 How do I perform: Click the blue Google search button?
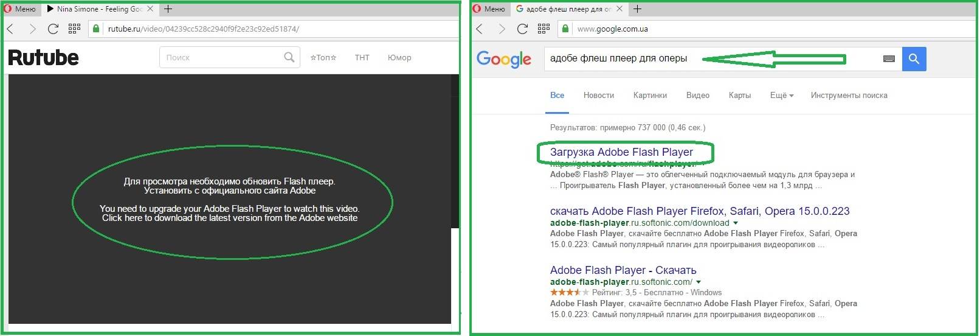coord(914,59)
